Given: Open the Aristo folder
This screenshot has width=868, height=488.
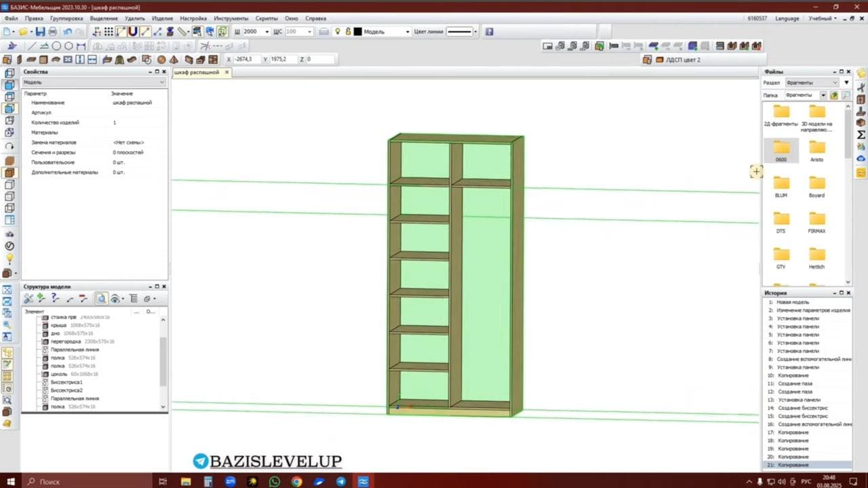Looking at the screenshot, I should coord(816,151).
